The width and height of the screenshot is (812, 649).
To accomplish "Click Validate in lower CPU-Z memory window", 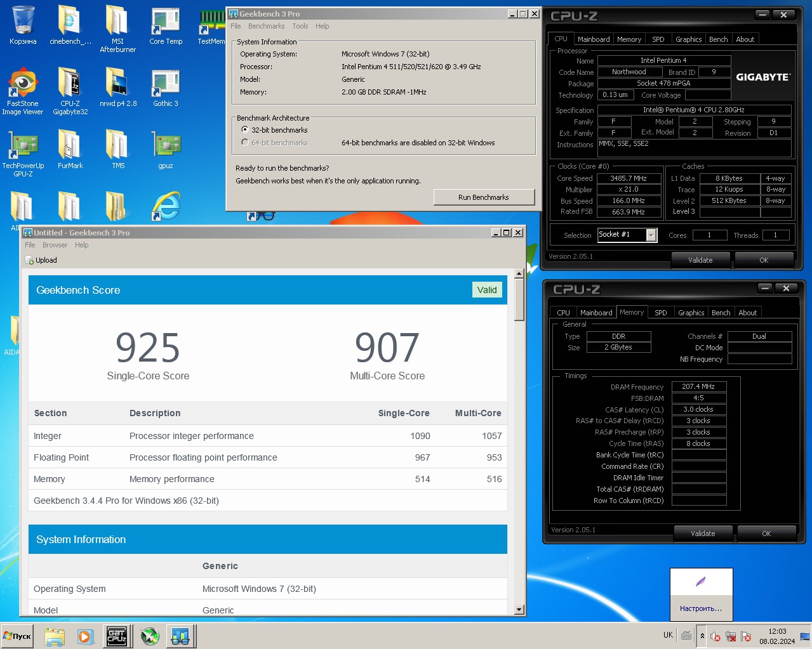I will tap(703, 534).
